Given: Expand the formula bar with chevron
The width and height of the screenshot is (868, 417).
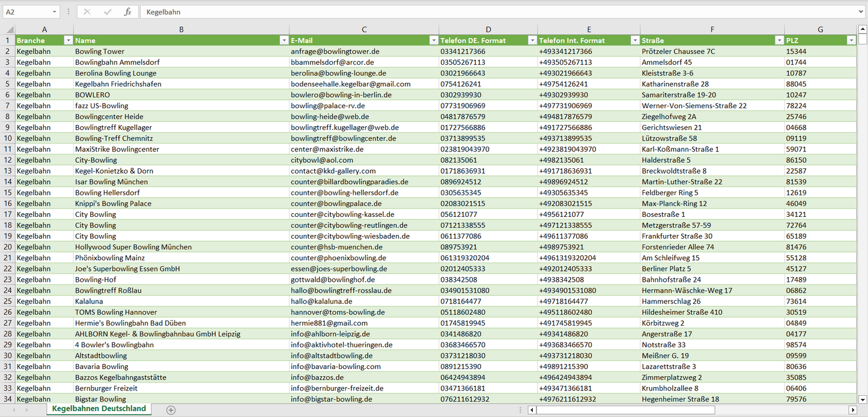Looking at the screenshot, I should coord(862,12).
